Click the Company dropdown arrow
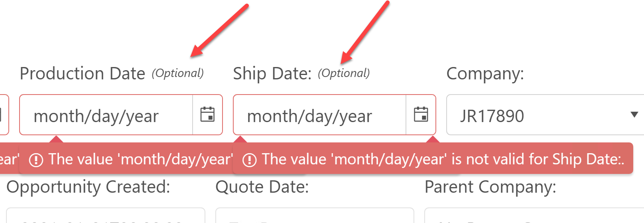The image size is (644, 223). pos(634,115)
